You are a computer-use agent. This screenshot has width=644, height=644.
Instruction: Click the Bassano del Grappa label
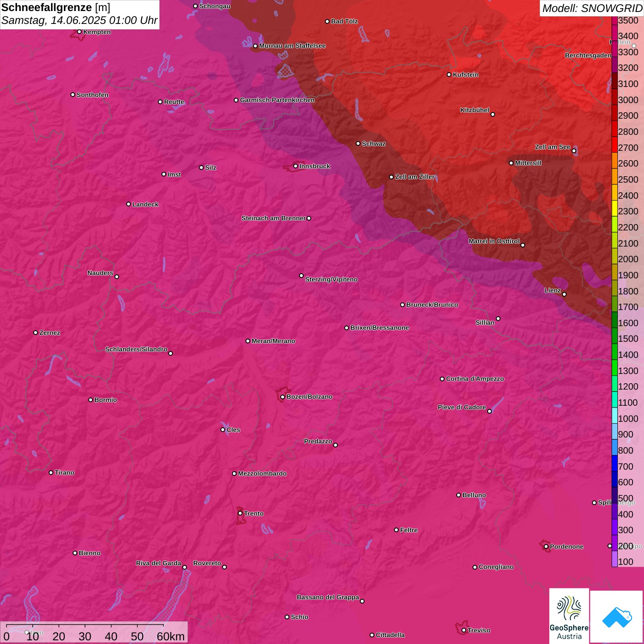tap(328, 597)
